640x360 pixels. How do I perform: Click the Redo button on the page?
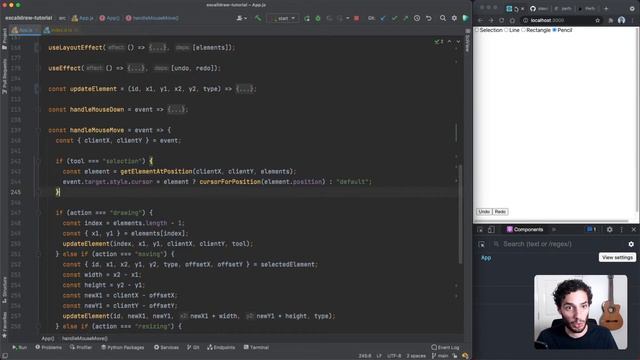click(x=500, y=212)
